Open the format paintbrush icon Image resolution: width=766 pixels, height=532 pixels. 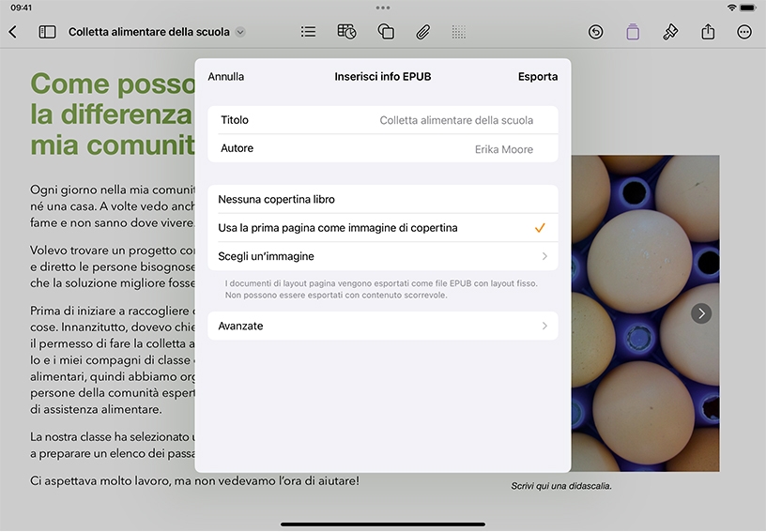point(670,32)
